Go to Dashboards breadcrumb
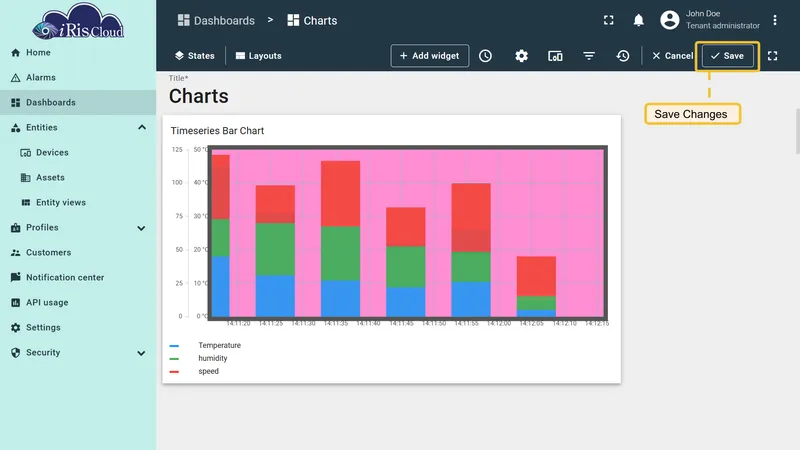The height and width of the screenshot is (450, 800). 216,20
